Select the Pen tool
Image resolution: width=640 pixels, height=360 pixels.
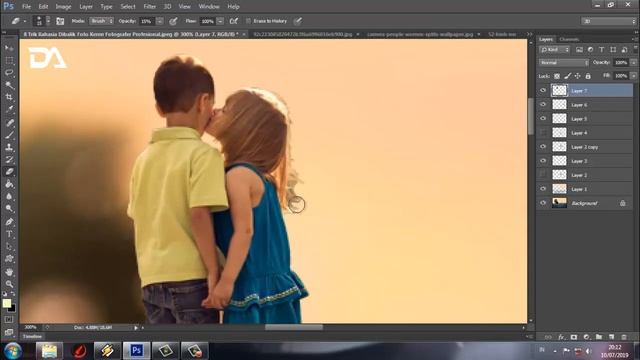click(9, 222)
